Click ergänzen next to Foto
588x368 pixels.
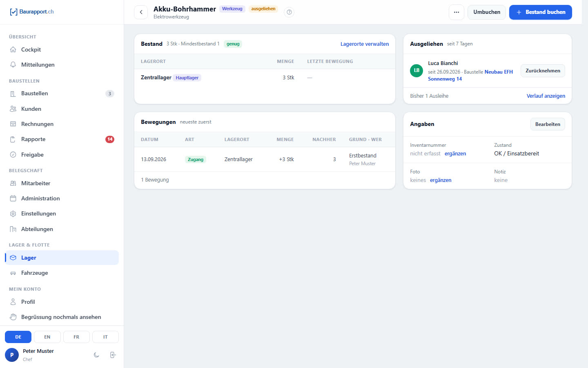441,180
